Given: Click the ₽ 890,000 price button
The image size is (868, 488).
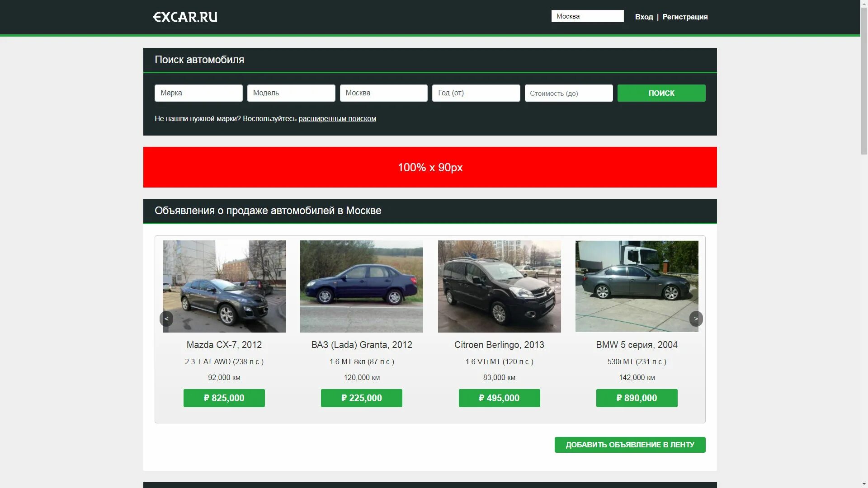Looking at the screenshot, I should pos(637,398).
